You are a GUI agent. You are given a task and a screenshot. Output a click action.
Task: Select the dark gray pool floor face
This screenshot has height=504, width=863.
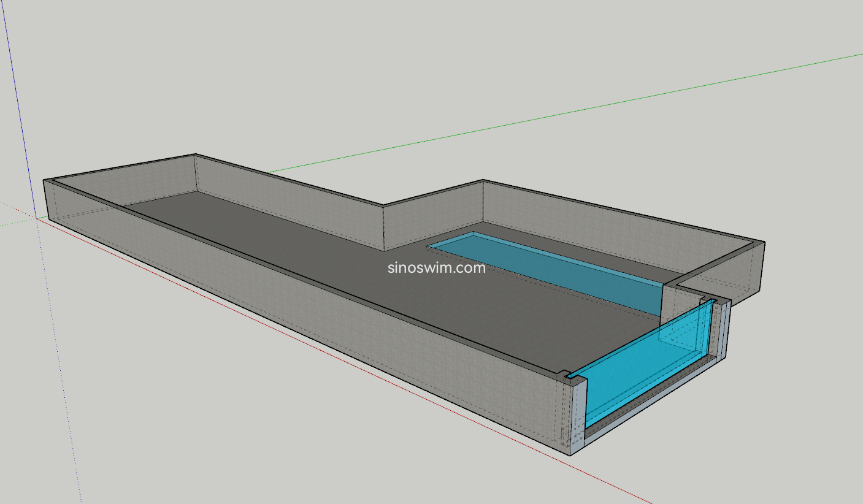click(x=380, y=270)
